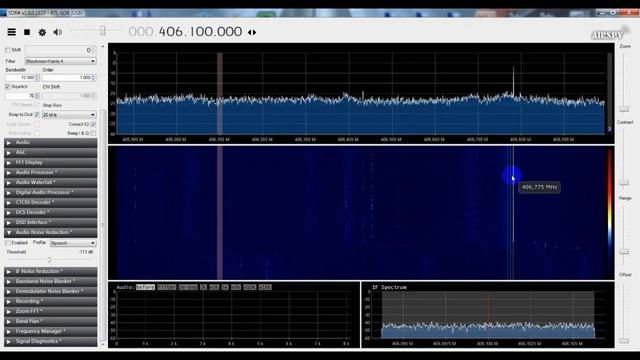Expand the Baseband Noise Blanker panel
The height and width of the screenshot is (360, 640).
[x=51, y=281]
